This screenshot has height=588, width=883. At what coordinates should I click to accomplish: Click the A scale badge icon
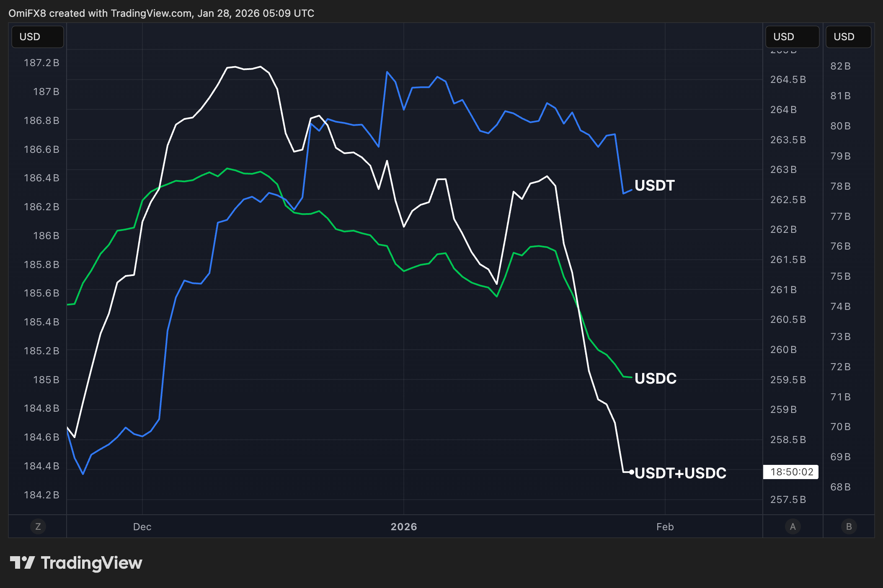coord(793,526)
